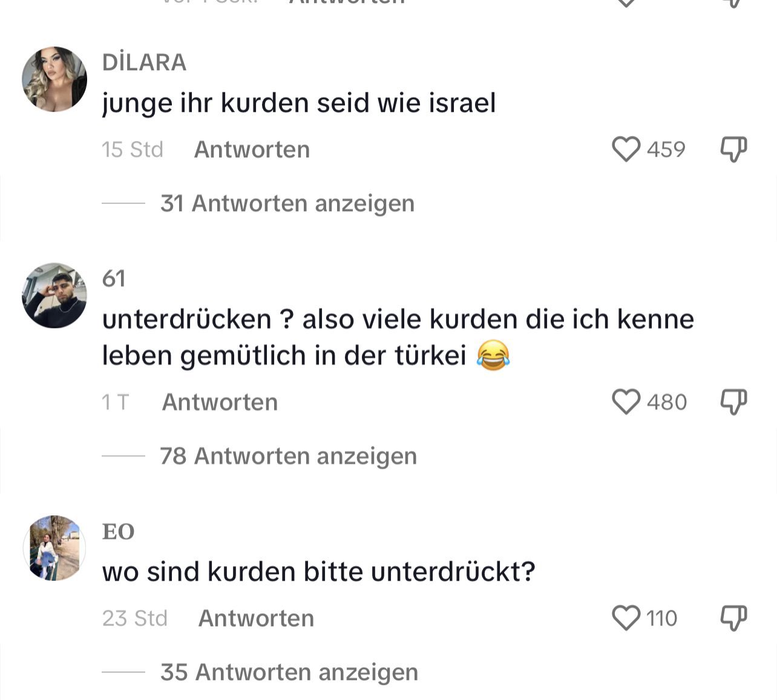
Task: Expand 35 replies under EO's comment
Action: [x=289, y=672]
